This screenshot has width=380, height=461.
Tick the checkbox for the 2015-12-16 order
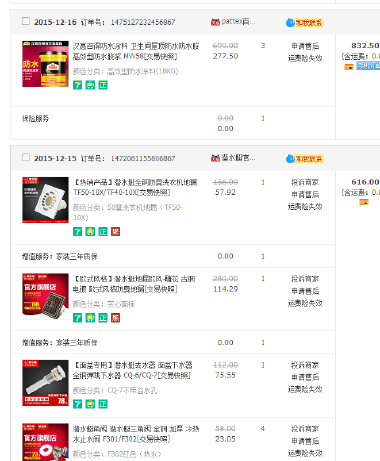click(26, 21)
